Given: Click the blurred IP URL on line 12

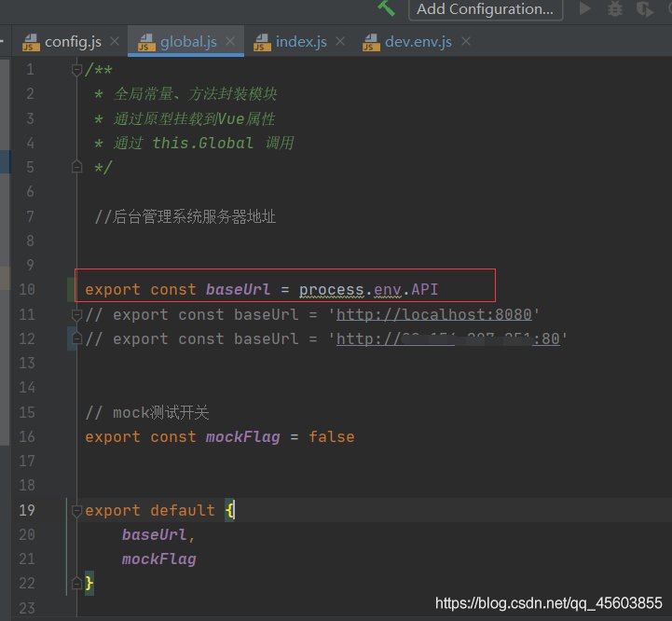Looking at the screenshot, I should pos(447,338).
